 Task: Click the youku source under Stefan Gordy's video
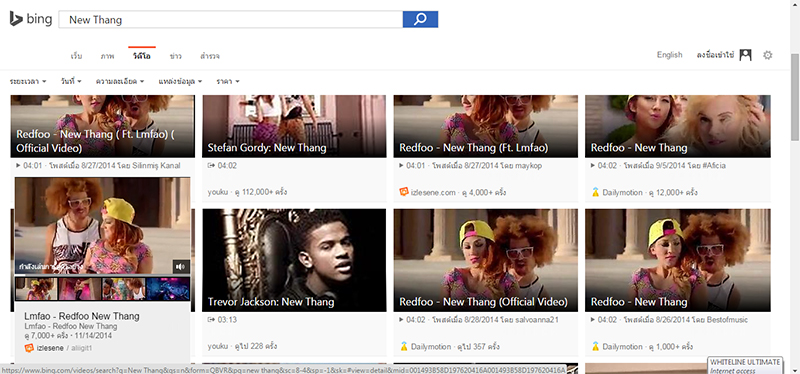pyautogui.click(x=217, y=192)
